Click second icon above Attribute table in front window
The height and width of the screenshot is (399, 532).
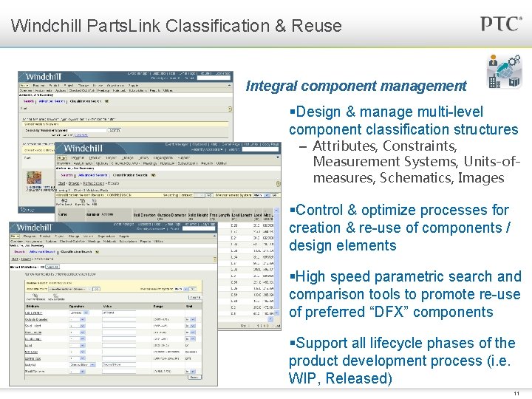[55, 296]
